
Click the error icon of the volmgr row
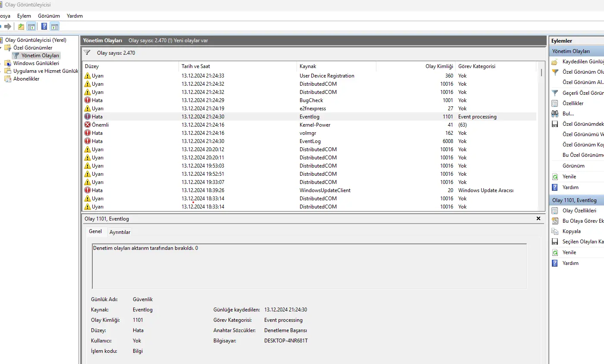coord(88,133)
